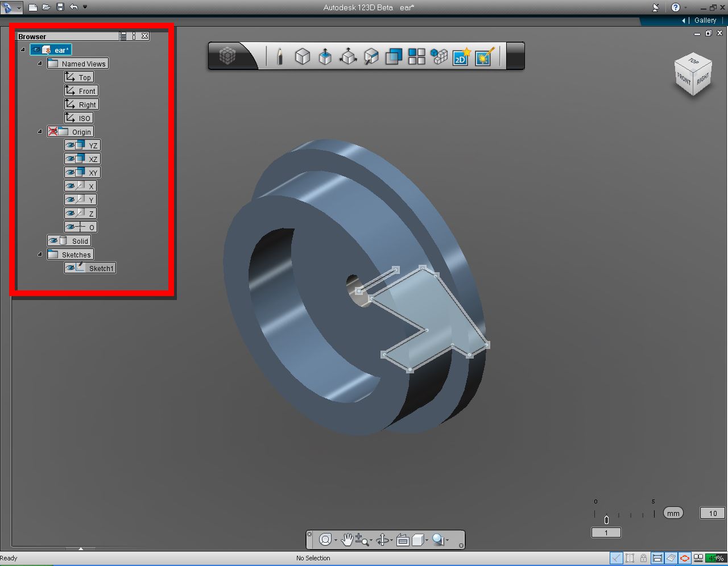Open the Primitives cube tool

[302, 56]
